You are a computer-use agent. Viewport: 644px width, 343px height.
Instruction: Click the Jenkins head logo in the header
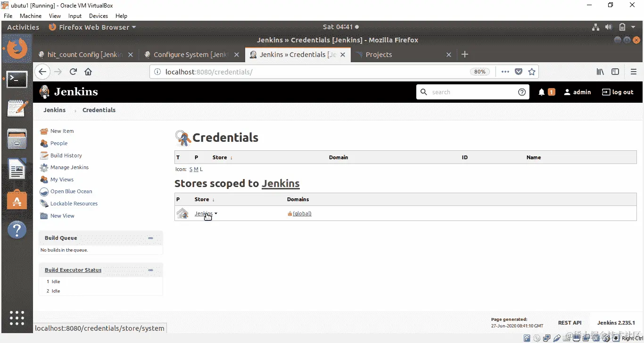(44, 92)
